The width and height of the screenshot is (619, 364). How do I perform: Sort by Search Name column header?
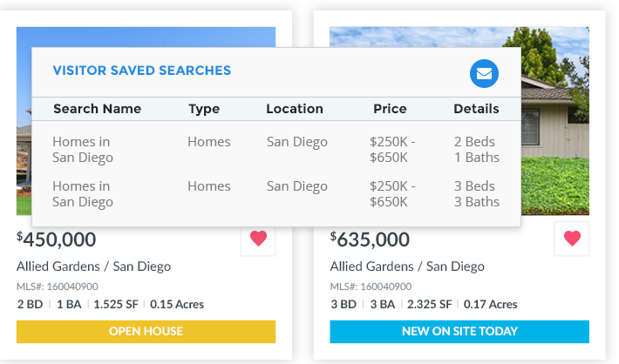point(97,109)
